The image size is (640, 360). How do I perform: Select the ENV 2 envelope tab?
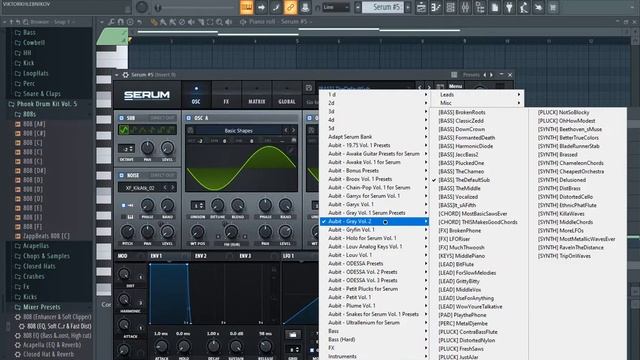tap(201, 256)
